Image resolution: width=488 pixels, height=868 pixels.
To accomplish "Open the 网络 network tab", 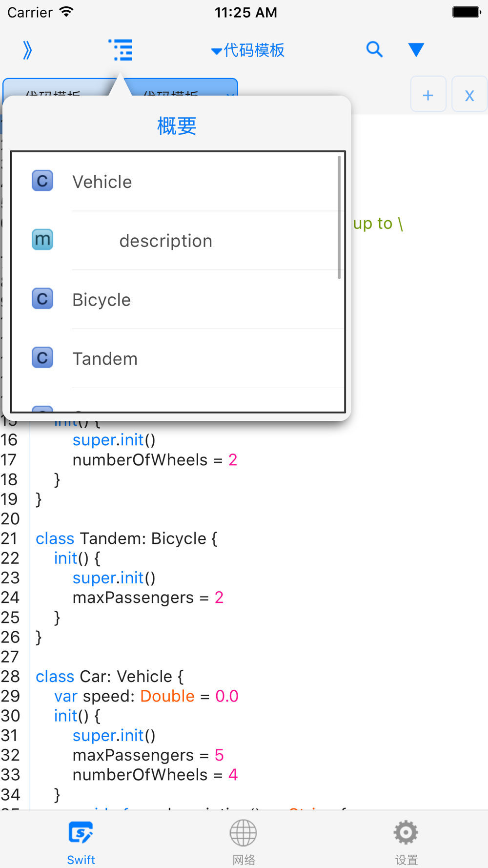I will pos(244,841).
